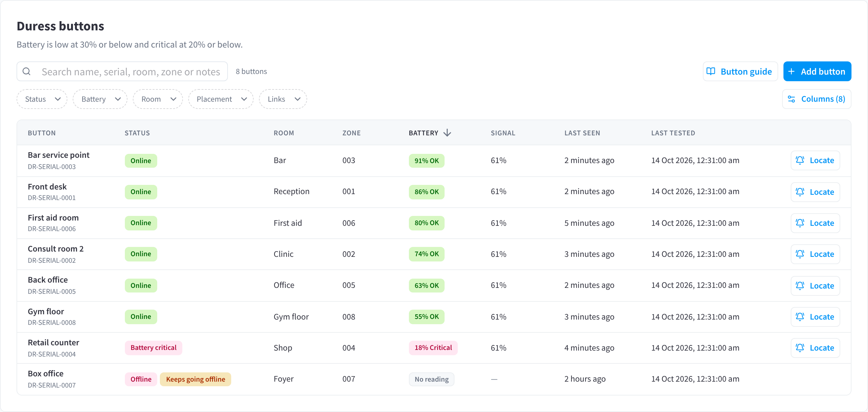Image resolution: width=868 pixels, height=412 pixels.
Task: Click the Keeps going offline badge
Action: [196, 379]
